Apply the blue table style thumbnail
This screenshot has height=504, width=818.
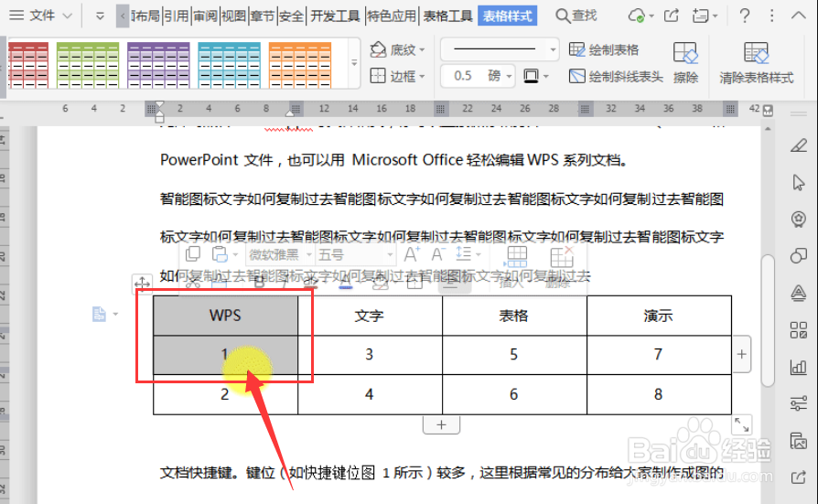[229, 65]
